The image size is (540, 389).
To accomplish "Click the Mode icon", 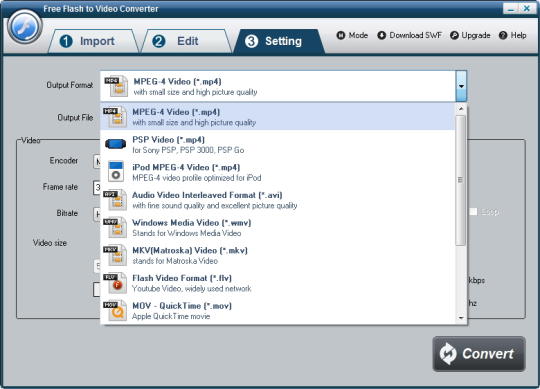I will [341, 35].
